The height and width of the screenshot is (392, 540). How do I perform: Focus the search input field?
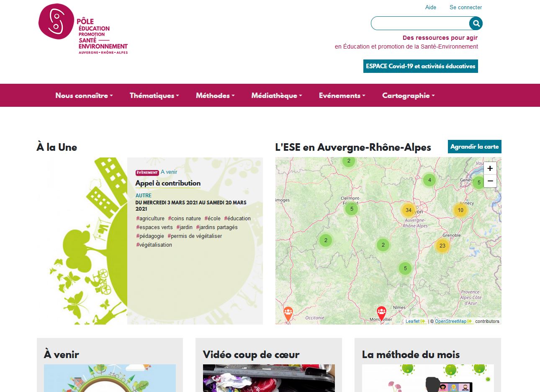coord(420,23)
